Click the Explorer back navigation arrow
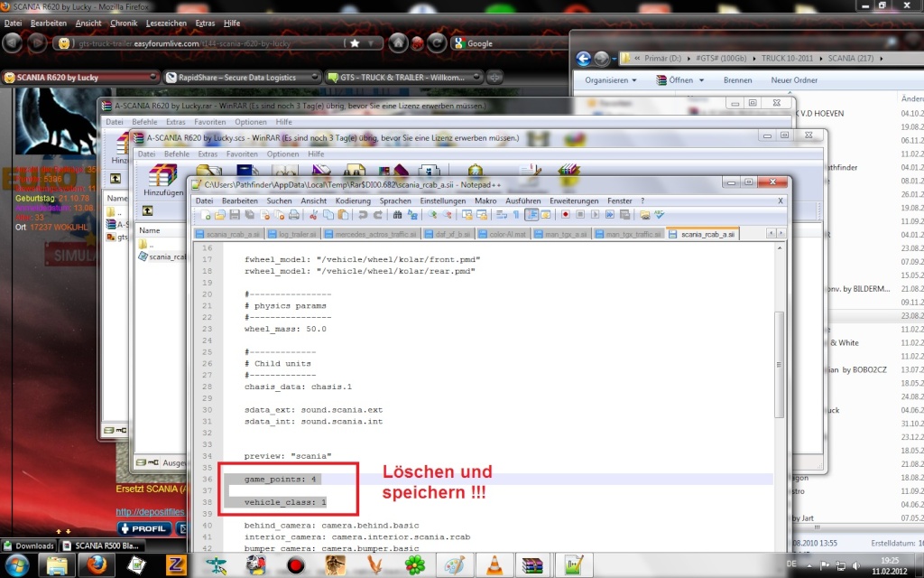This screenshot has width=924, height=578. coord(583,59)
